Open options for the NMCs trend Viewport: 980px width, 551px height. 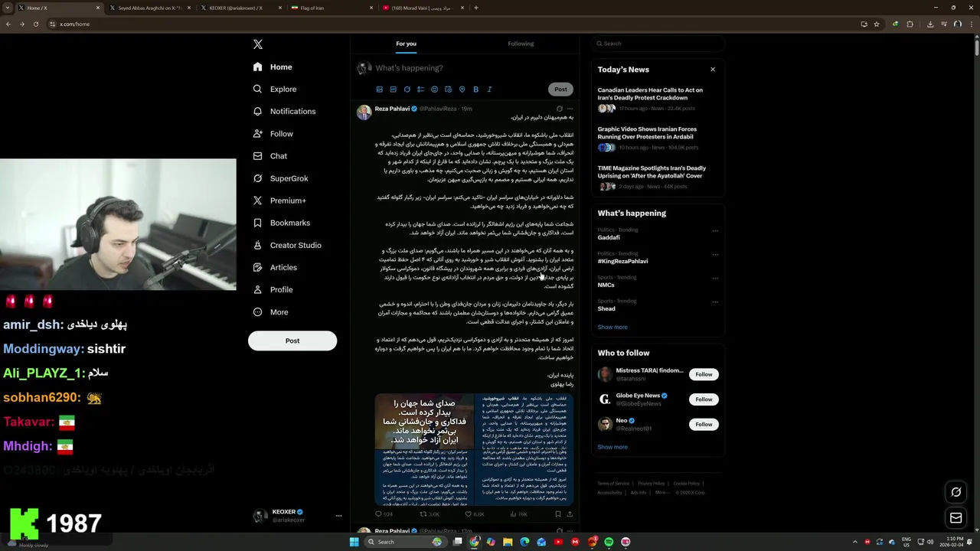tap(715, 278)
